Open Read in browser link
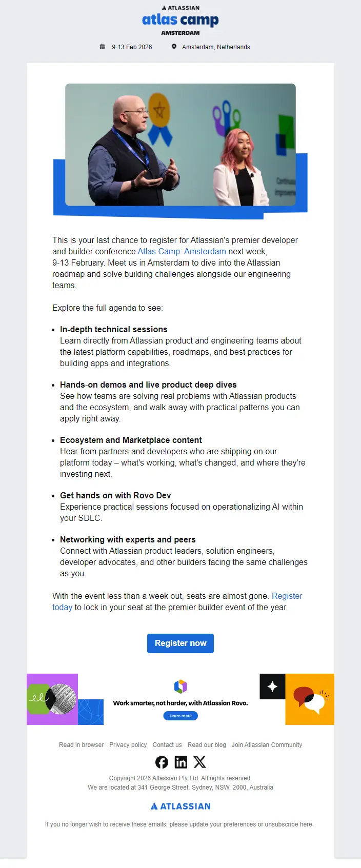Viewport: 361px width, 868px height. 81,745
